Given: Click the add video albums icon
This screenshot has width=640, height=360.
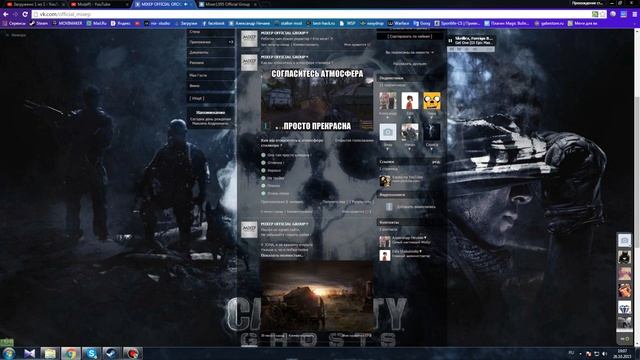Looking at the screenshot, I should coord(389,207).
